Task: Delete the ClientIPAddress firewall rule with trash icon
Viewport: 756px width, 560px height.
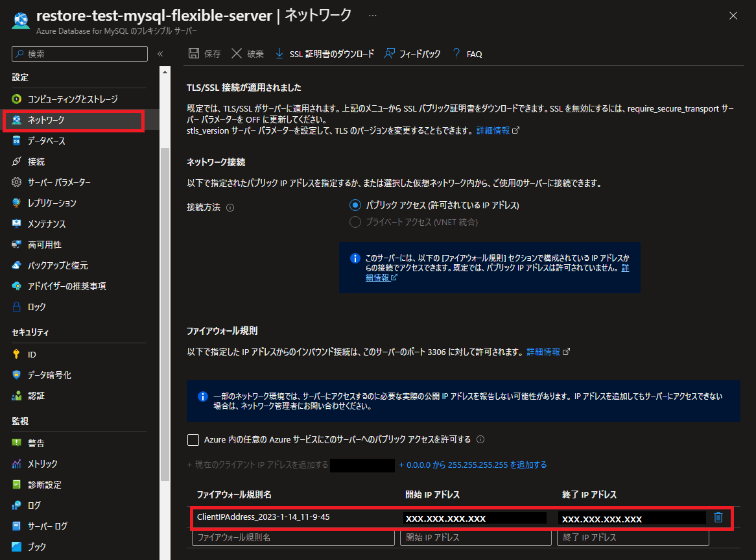Action: coord(718,517)
